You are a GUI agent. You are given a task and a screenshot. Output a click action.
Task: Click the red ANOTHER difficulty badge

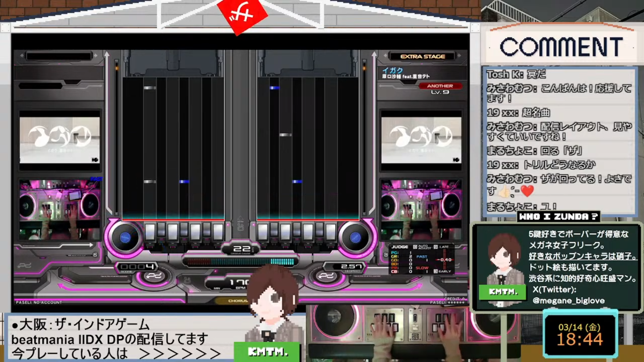point(440,86)
